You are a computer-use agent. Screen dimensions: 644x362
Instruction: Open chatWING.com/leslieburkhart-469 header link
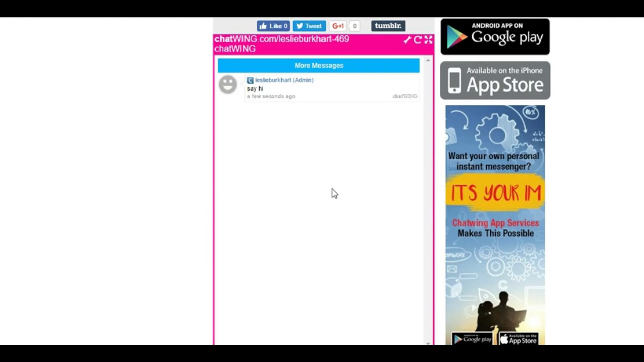click(x=282, y=39)
